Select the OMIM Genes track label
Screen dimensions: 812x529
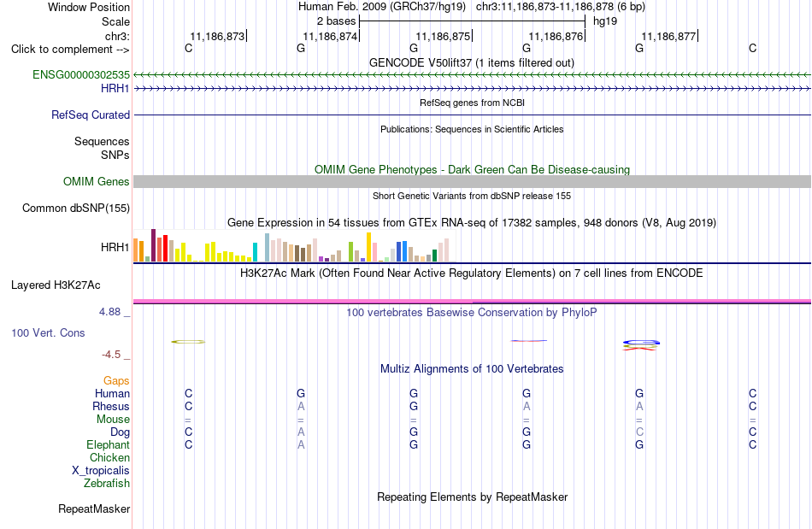tap(97, 182)
